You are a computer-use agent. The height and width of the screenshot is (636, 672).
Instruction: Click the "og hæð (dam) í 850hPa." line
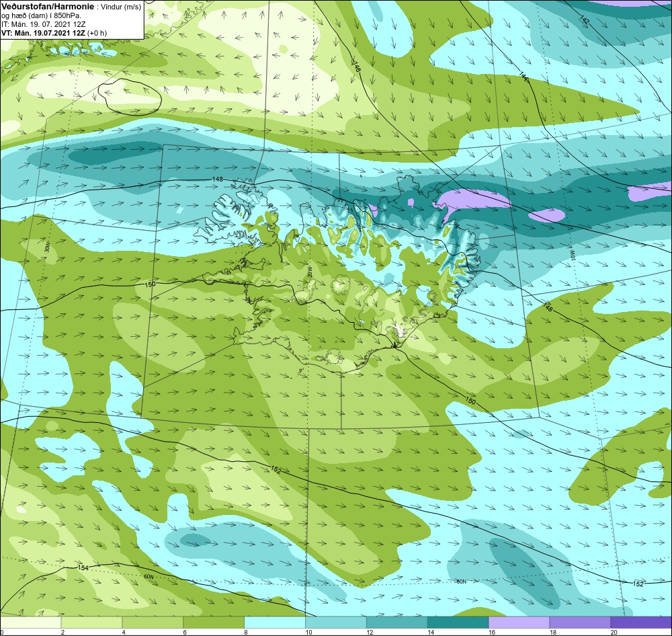42,16
